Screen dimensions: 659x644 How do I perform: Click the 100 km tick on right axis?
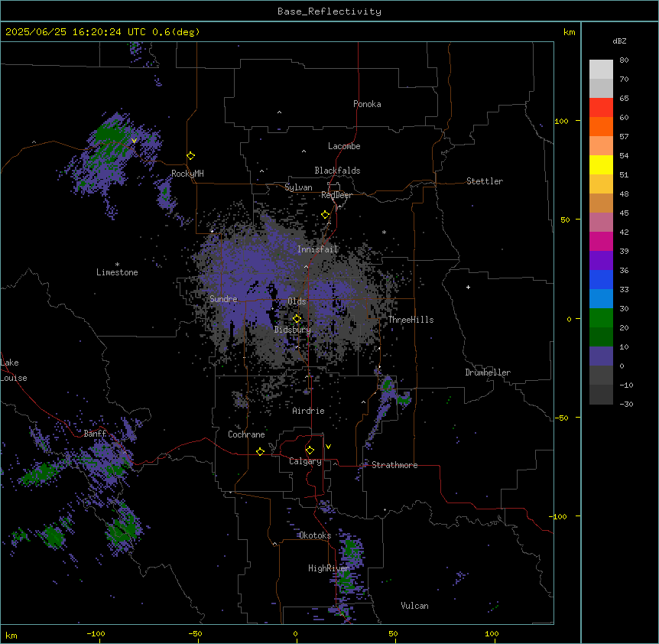[x=561, y=121]
